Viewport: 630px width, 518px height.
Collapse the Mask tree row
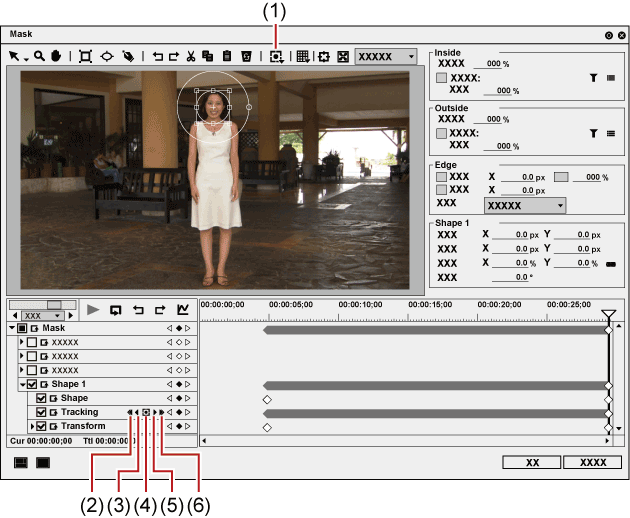click(x=12, y=328)
